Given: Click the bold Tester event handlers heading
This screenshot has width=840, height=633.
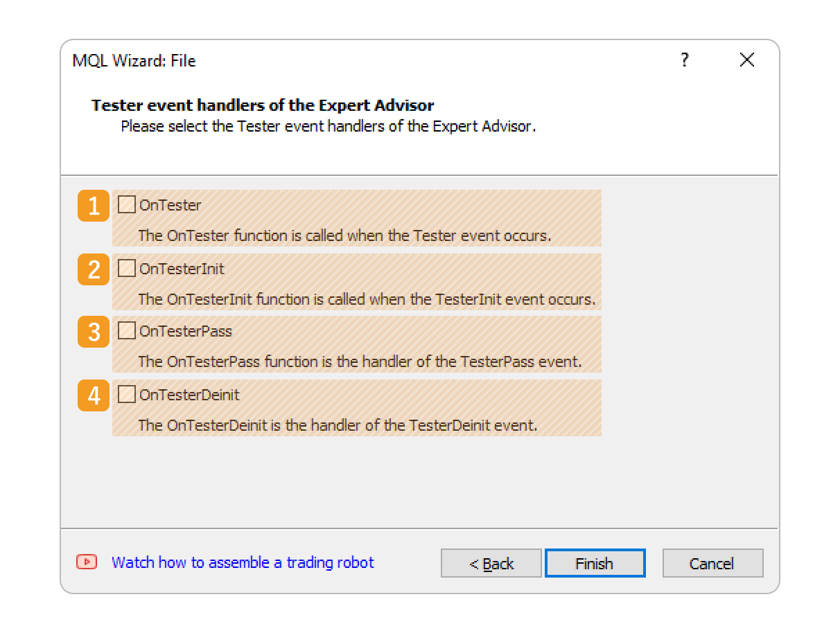Looking at the screenshot, I should coord(263,106).
